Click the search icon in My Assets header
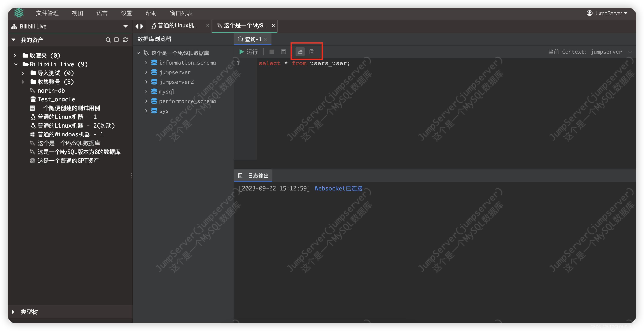The width and height of the screenshot is (644, 331). tap(108, 40)
